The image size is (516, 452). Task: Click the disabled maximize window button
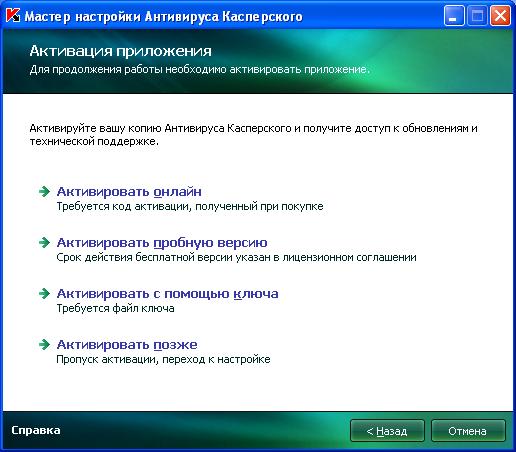[x=477, y=16]
